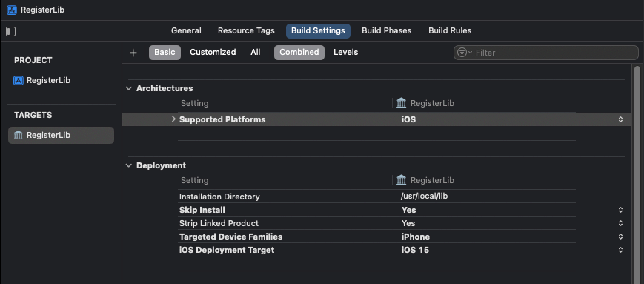The height and width of the screenshot is (284, 644).
Task: Select the RegisterLib project in the sidebar
Action: click(x=42, y=80)
